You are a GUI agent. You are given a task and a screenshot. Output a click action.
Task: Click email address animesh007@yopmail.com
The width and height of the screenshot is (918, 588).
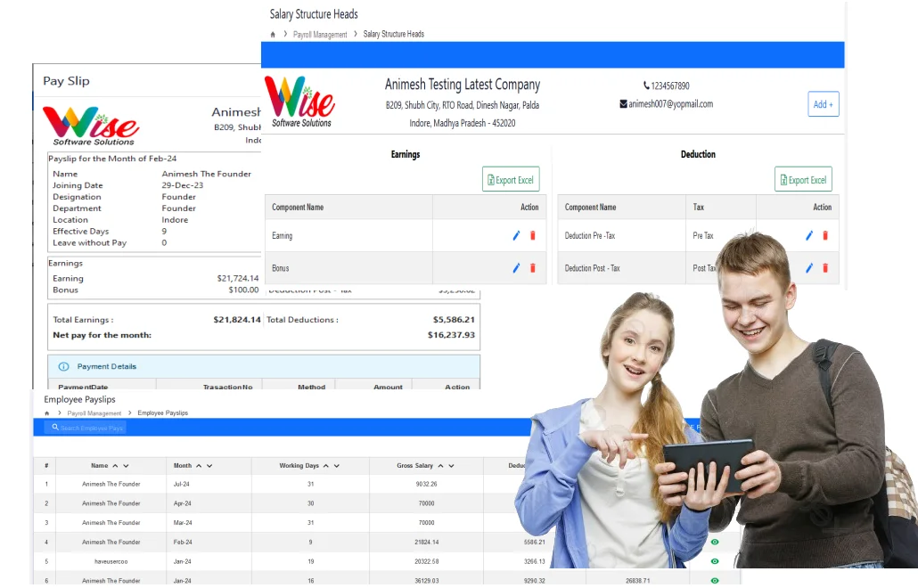(671, 104)
